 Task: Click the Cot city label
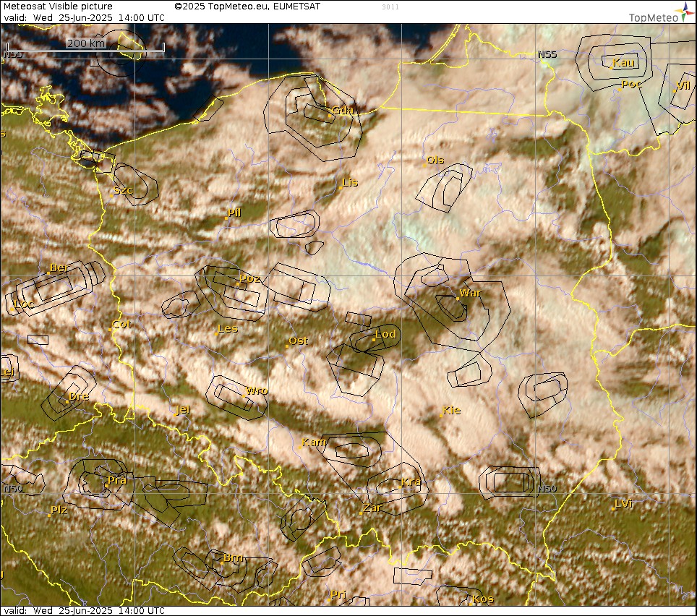coord(121,325)
